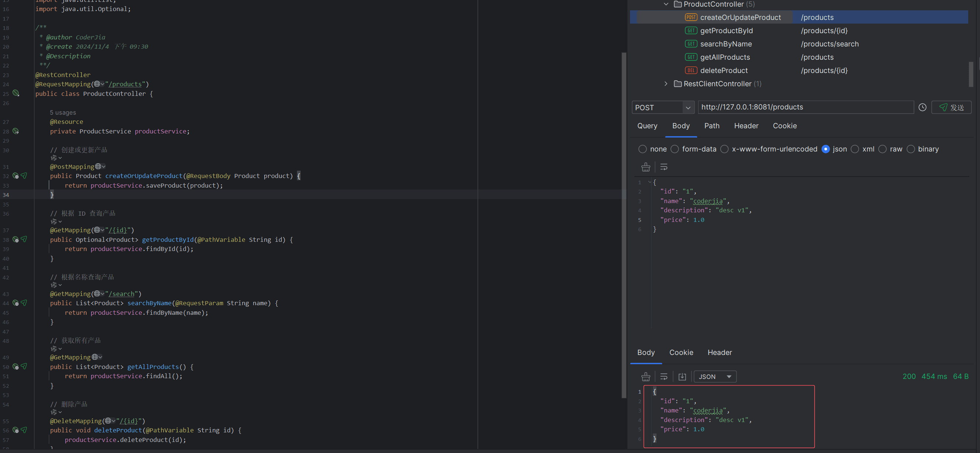This screenshot has width=980, height=453.
Task: Toggle soft wrap in request body editor
Action: [664, 167]
